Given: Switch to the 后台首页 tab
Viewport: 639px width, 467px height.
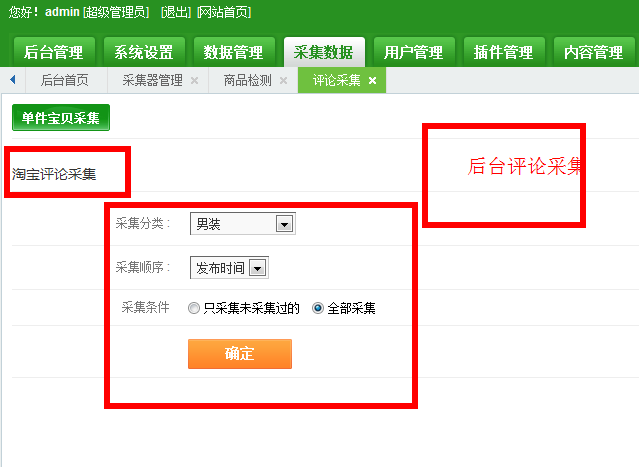Looking at the screenshot, I should click(x=65, y=80).
